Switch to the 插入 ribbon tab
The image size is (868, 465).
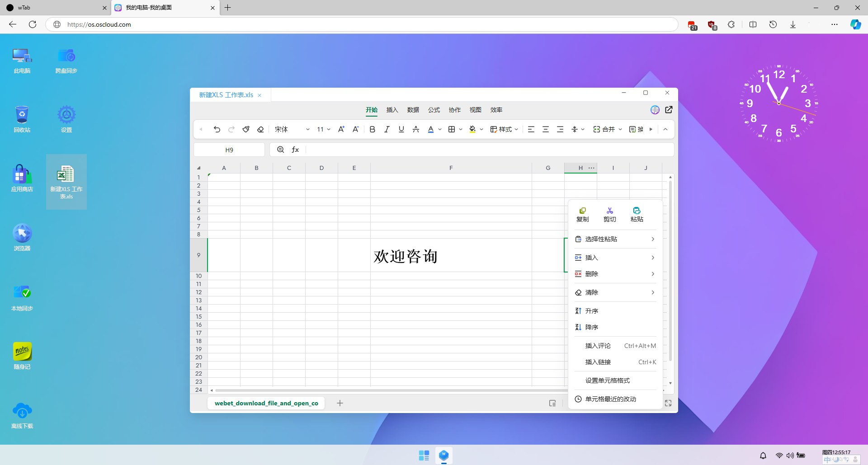(392, 110)
